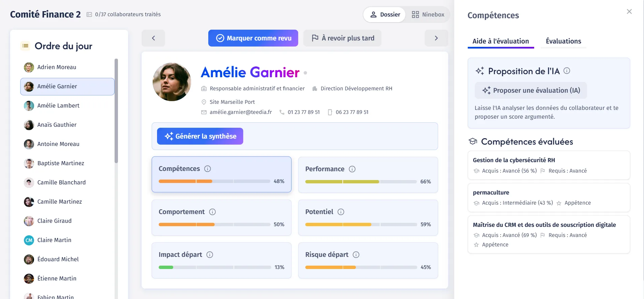Click the collaborateurs traités counter icon
The image size is (644, 299).
click(x=89, y=14)
